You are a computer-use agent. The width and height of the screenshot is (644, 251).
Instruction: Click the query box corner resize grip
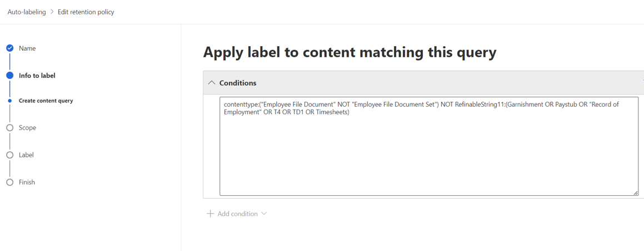coord(635,192)
